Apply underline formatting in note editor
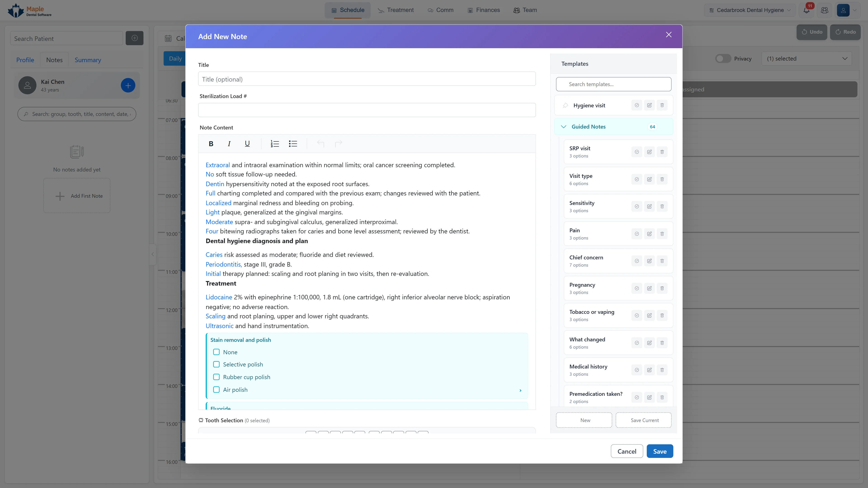Viewport: 868px width, 488px height. [x=247, y=144]
